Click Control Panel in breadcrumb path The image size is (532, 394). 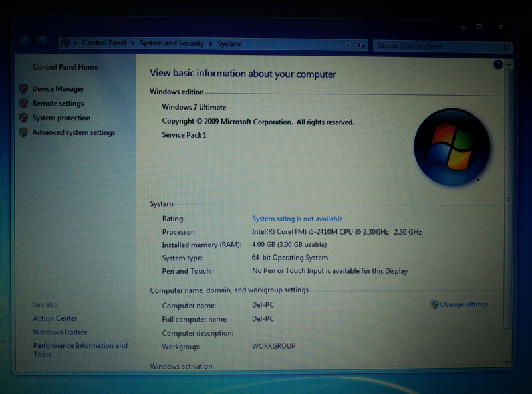pyautogui.click(x=104, y=43)
